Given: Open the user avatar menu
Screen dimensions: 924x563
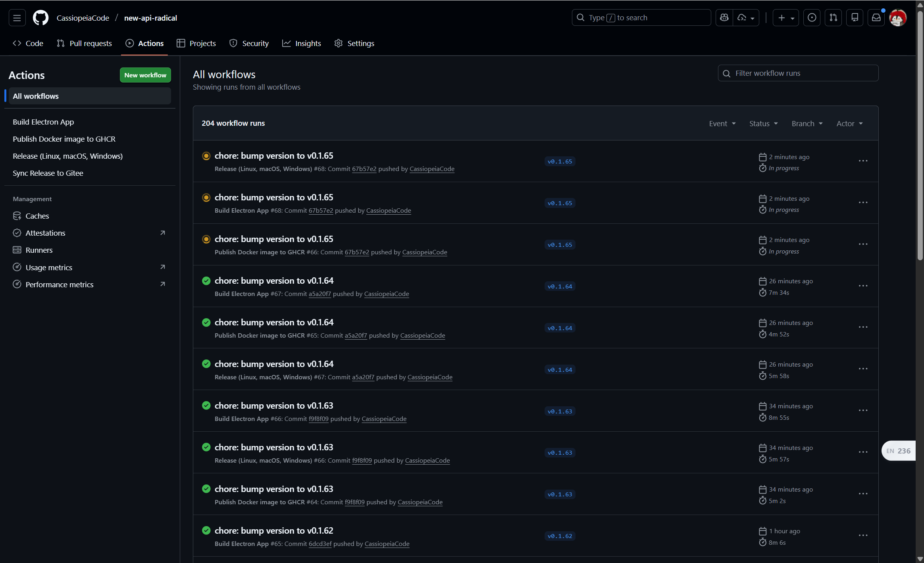Looking at the screenshot, I should coord(897,18).
